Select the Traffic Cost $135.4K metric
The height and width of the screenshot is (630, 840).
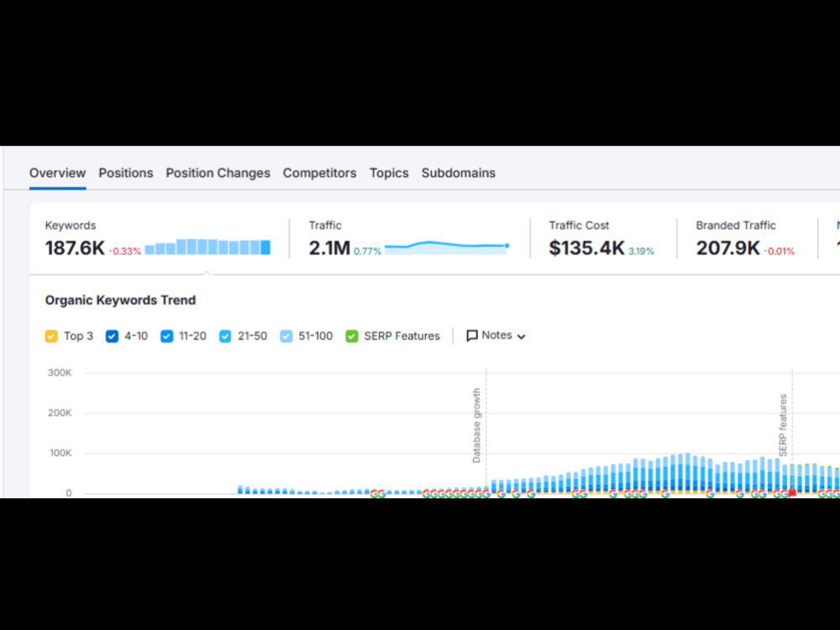tap(586, 248)
